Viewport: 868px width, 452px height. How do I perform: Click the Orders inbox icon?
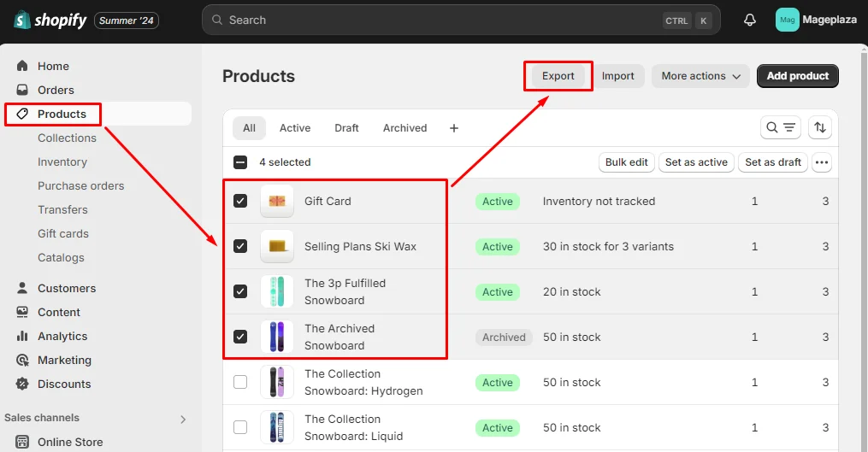(22, 90)
